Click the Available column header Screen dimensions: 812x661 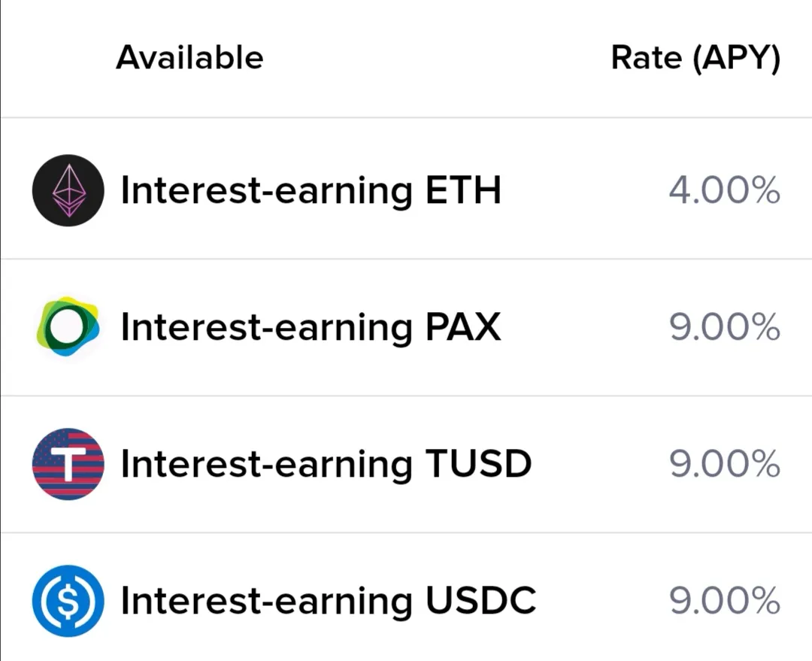tap(189, 57)
